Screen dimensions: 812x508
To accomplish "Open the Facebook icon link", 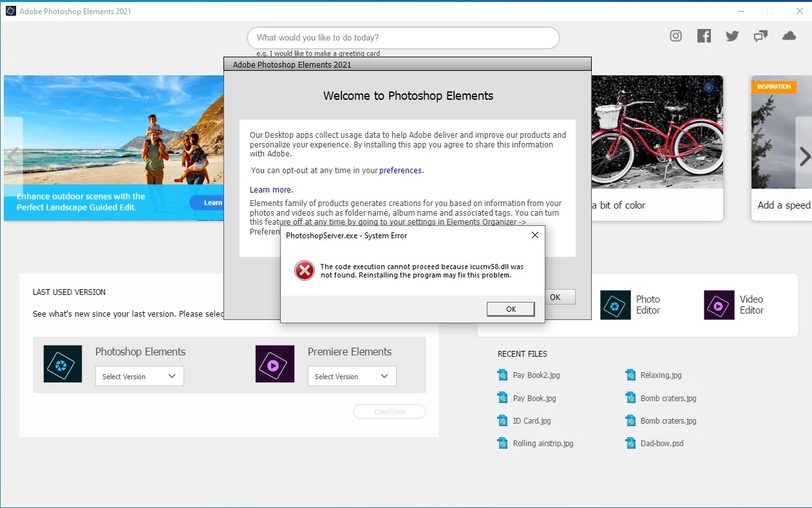I will (x=704, y=36).
